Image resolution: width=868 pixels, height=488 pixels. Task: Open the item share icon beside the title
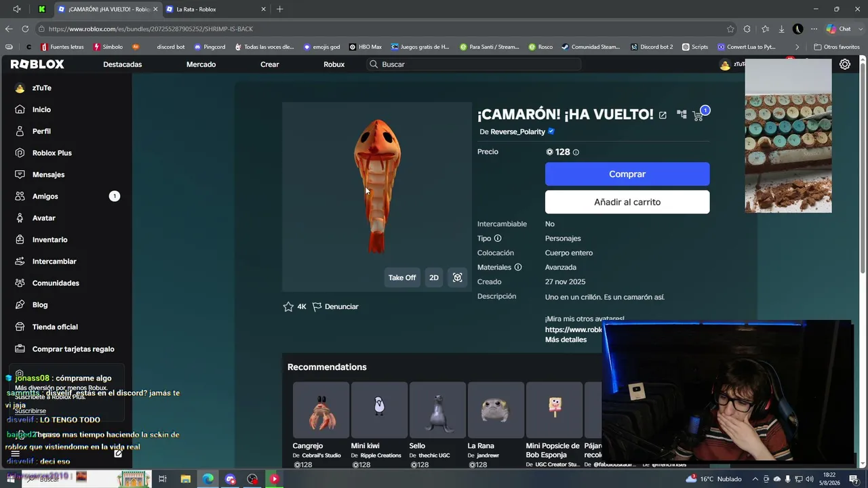[x=663, y=115]
